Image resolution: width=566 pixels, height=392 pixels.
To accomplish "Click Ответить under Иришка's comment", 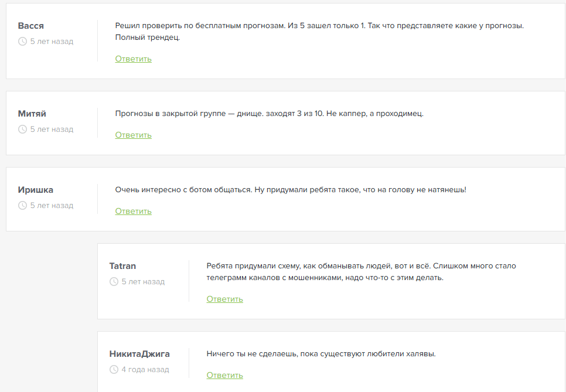I will click(x=133, y=211).
